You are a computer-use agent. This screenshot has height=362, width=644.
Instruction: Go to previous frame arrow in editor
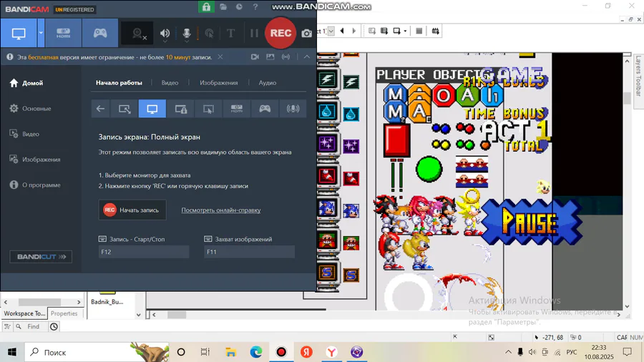342,31
